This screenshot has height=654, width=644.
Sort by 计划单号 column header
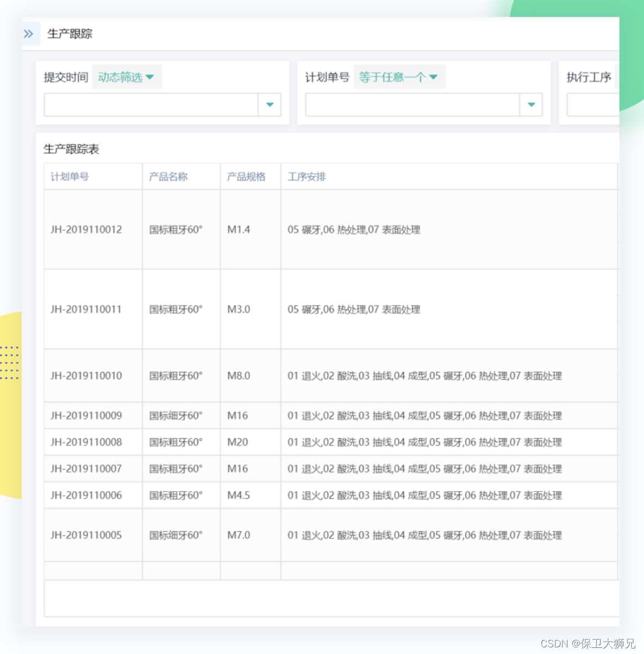(70, 177)
